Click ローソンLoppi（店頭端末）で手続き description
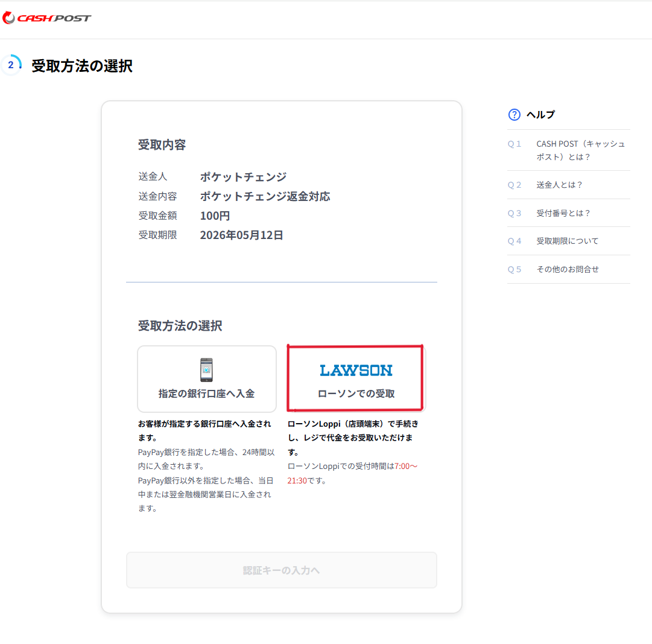The height and width of the screenshot is (644, 652). (353, 438)
